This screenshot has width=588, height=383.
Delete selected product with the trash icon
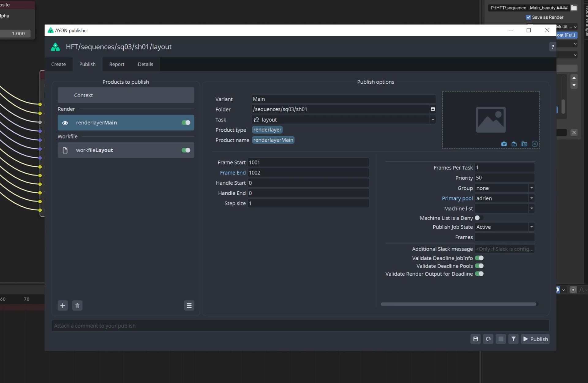pyautogui.click(x=77, y=306)
